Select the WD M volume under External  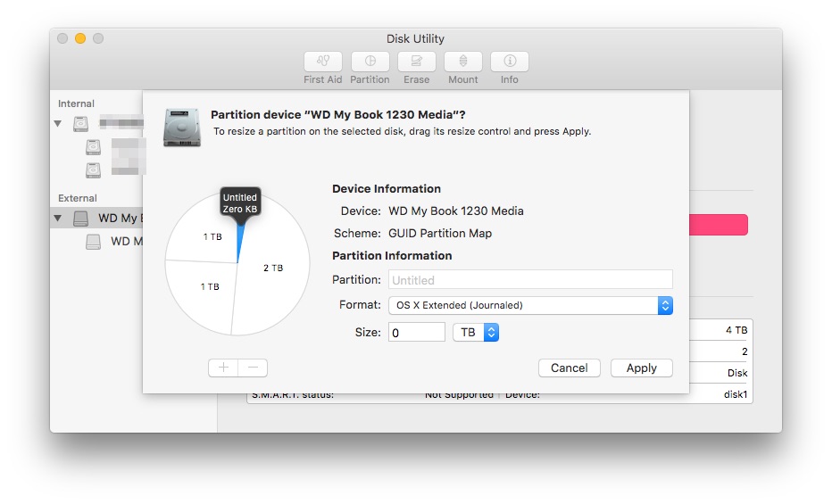[x=114, y=241]
